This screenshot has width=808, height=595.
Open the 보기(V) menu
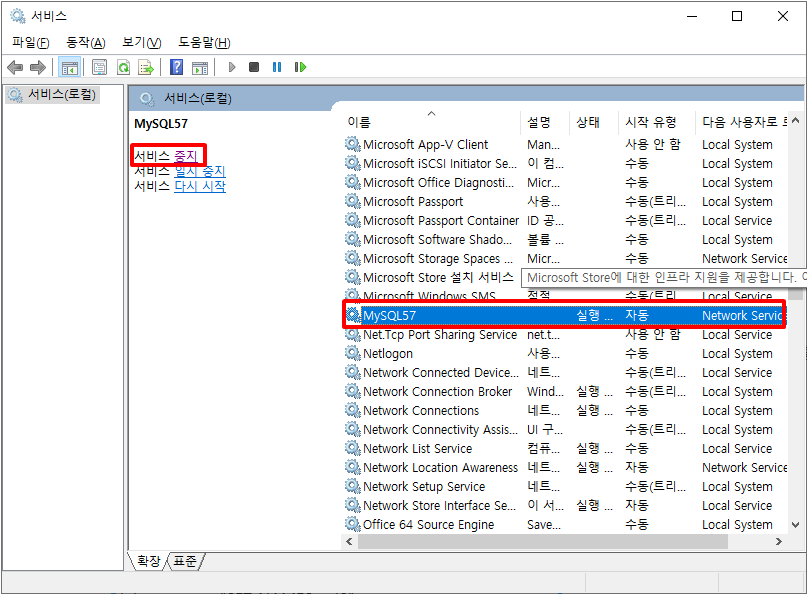coord(141,43)
